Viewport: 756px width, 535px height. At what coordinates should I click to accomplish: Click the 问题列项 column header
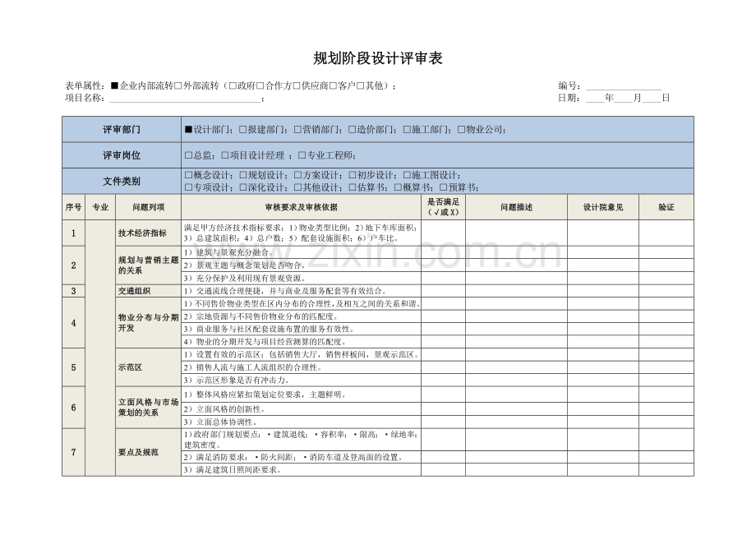click(x=149, y=207)
